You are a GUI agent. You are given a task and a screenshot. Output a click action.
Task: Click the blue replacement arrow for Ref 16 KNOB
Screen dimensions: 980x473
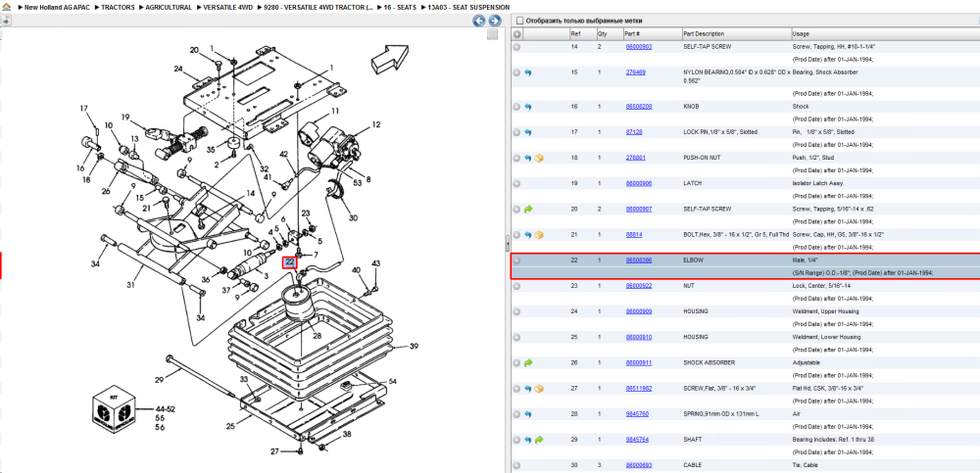(527, 107)
